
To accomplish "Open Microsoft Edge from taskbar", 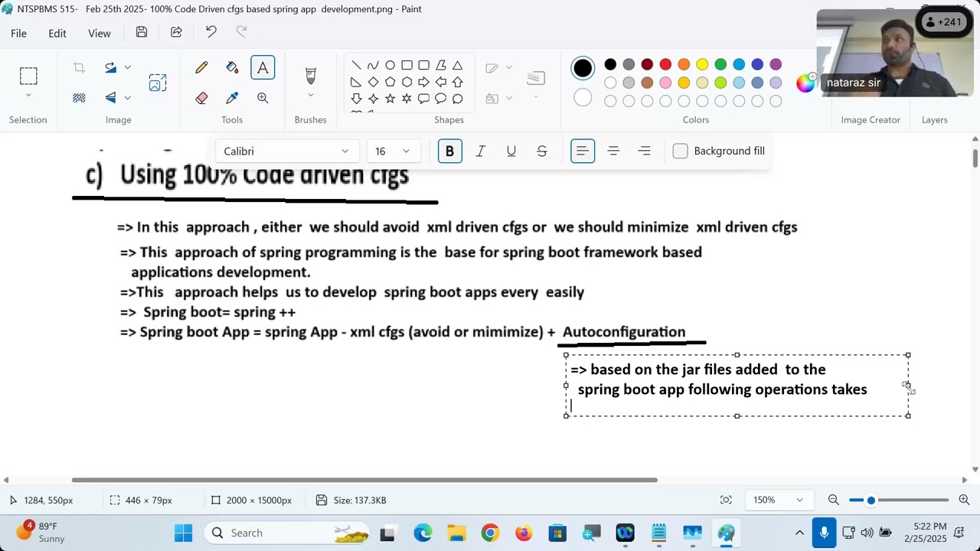I will [x=423, y=533].
